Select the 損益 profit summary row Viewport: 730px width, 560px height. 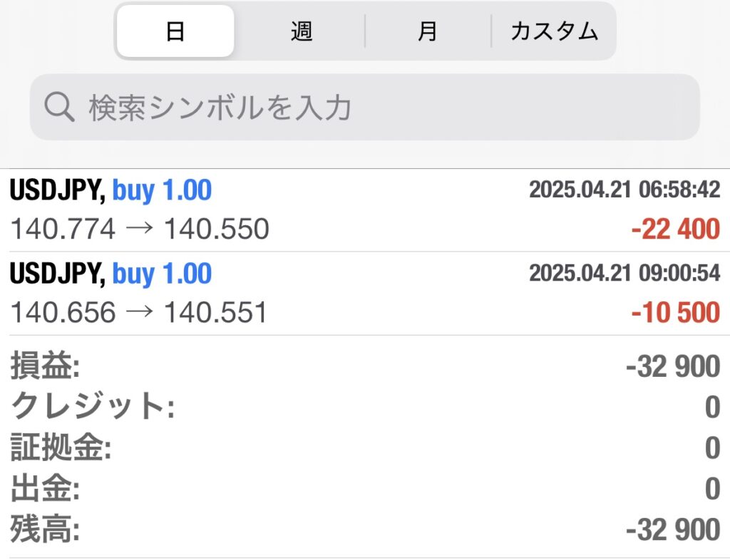pyautogui.click(x=365, y=366)
